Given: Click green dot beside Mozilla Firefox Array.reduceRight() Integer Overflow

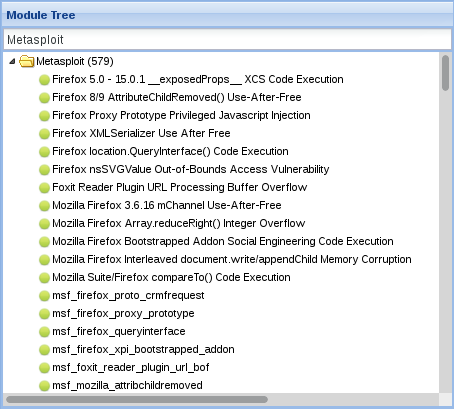Looking at the screenshot, I should (44, 224).
